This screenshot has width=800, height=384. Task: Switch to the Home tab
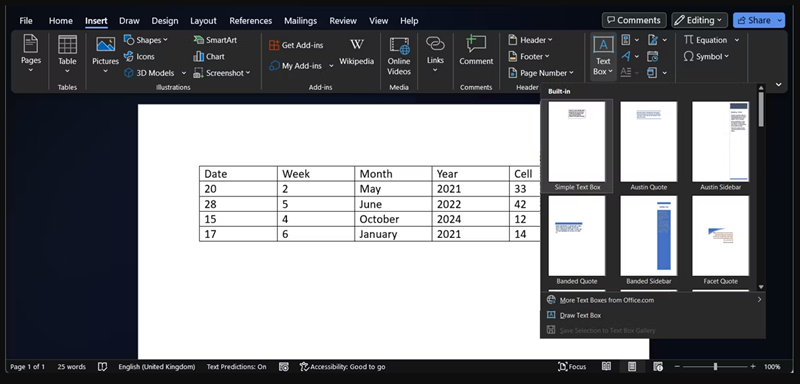(61, 21)
